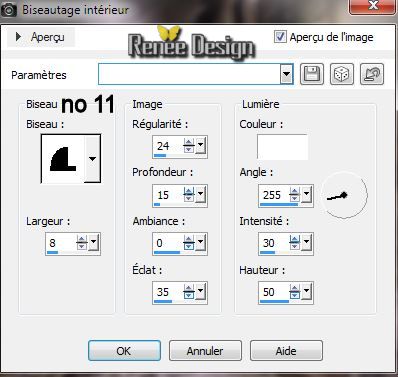Expand the Aperçu preview triangle
This screenshot has width=398, height=377.
[x=18, y=37]
